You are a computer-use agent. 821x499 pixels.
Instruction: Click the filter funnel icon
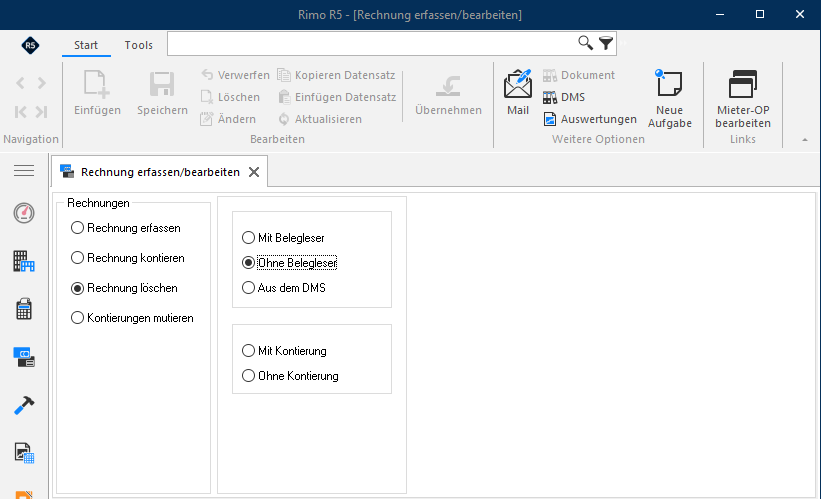[606, 43]
